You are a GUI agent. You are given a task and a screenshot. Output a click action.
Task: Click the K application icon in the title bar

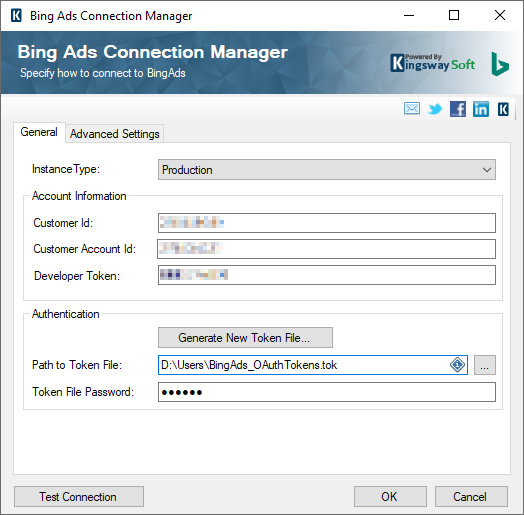tap(16, 15)
